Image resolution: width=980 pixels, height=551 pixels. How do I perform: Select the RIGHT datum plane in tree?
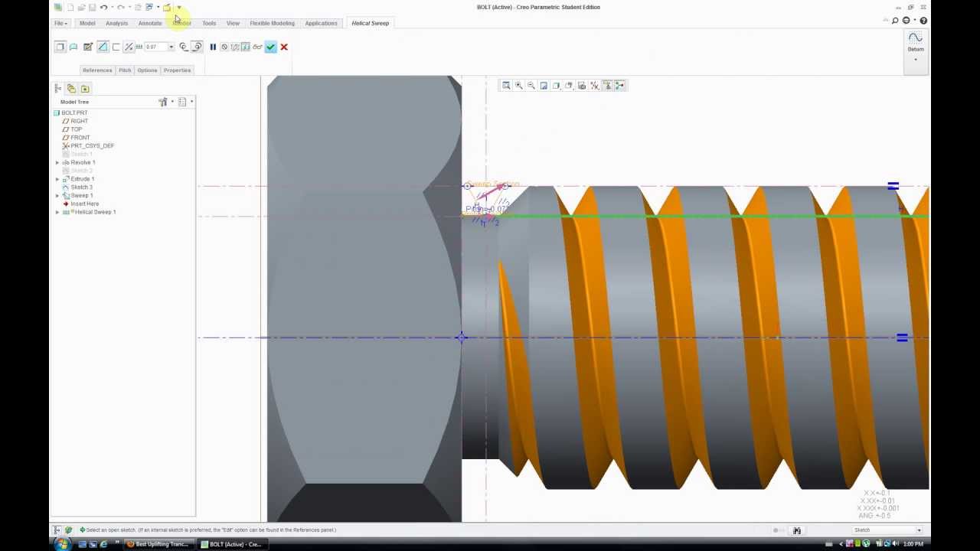[79, 121]
